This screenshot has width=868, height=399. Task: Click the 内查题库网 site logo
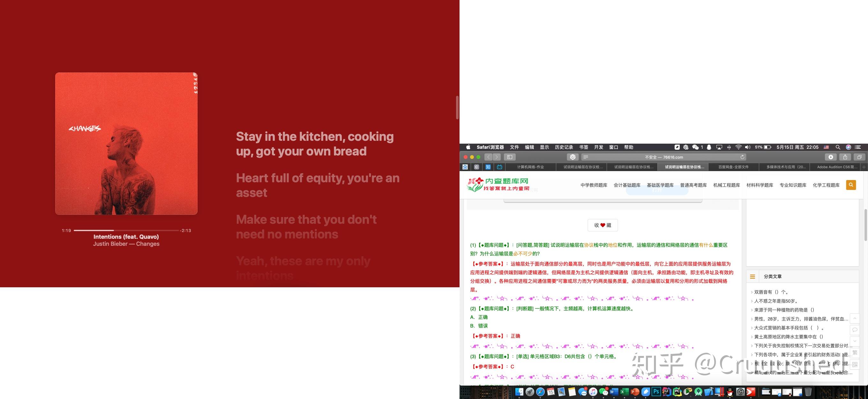(498, 185)
